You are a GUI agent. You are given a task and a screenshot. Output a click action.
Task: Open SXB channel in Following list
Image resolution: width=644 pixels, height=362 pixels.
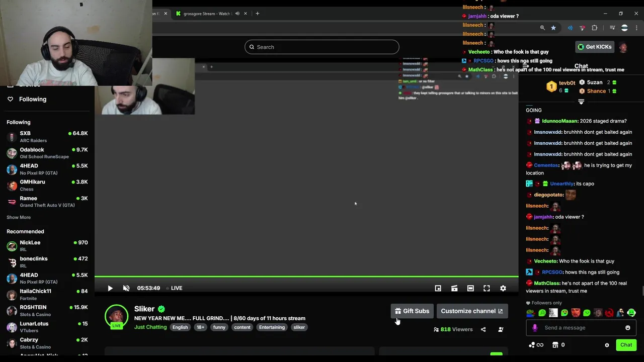[47, 136]
